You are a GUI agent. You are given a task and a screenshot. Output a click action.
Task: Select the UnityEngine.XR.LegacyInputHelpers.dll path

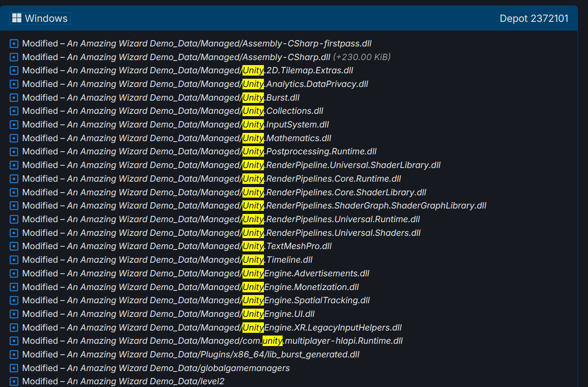[x=234, y=328]
